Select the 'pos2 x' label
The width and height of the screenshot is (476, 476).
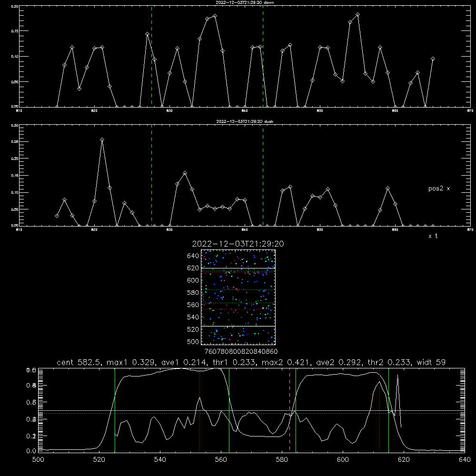439,188
